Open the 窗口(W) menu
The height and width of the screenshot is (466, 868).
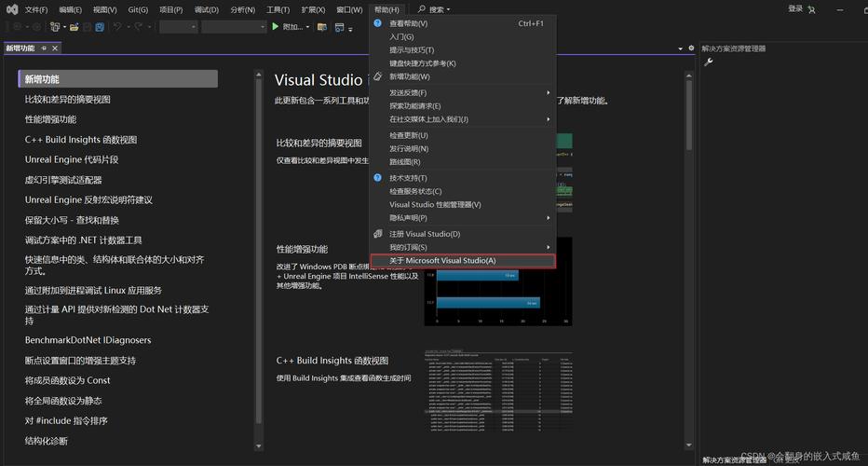click(349, 9)
